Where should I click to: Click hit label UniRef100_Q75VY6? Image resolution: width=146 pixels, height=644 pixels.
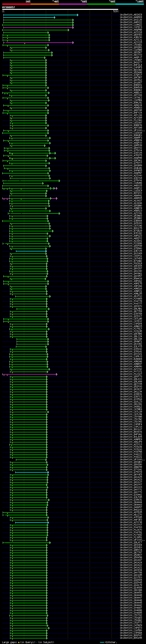[131, 180]
